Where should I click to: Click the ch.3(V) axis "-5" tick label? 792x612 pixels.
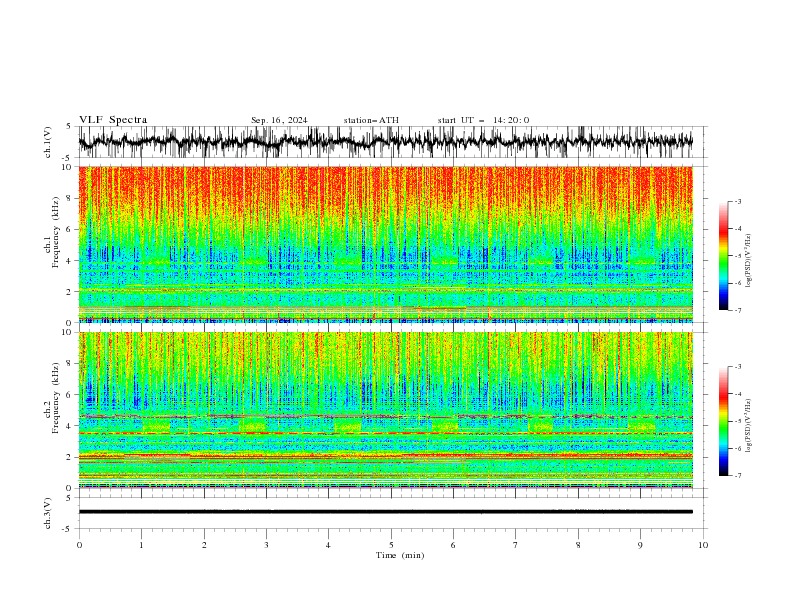tap(68, 529)
